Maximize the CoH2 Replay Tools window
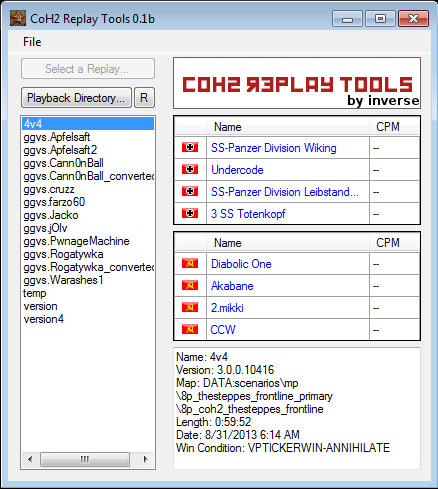438x489 pixels. 380,19
